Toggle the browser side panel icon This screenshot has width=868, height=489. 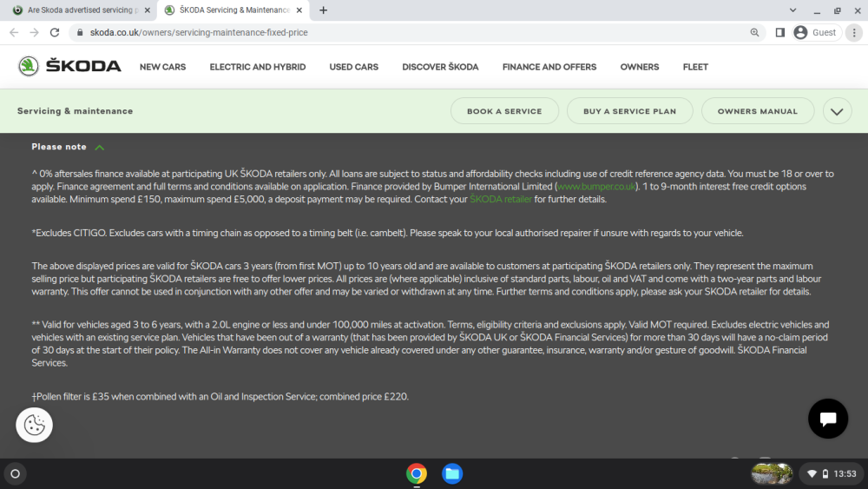(780, 33)
